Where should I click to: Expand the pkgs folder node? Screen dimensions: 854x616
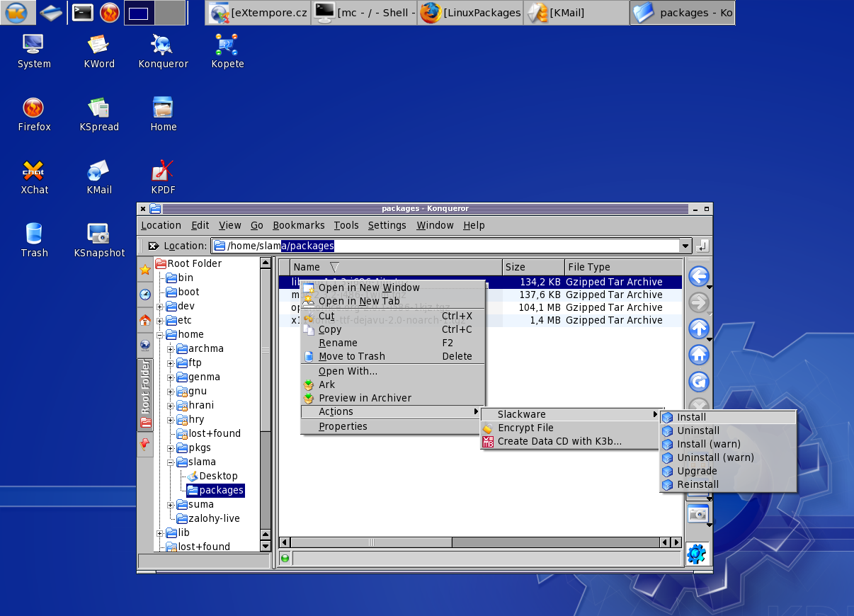click(x=171, y=448)
